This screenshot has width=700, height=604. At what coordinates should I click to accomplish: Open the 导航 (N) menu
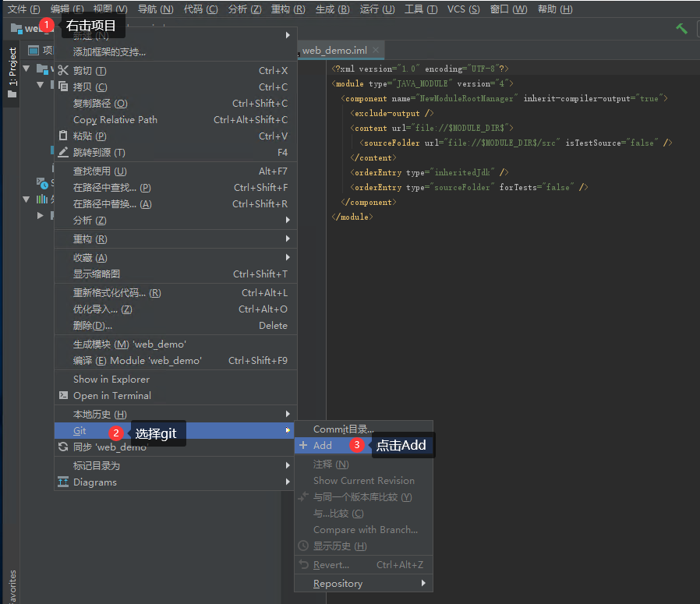(155, 9)
